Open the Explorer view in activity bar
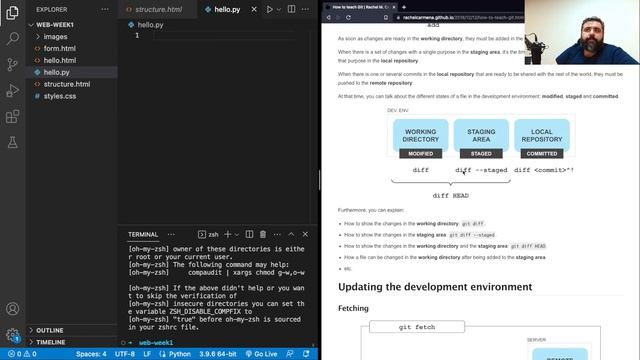 [x=12, y=13]
